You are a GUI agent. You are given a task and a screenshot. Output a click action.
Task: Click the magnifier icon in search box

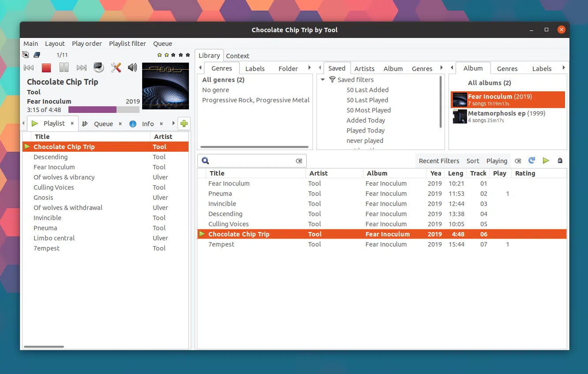coord(205,161)
